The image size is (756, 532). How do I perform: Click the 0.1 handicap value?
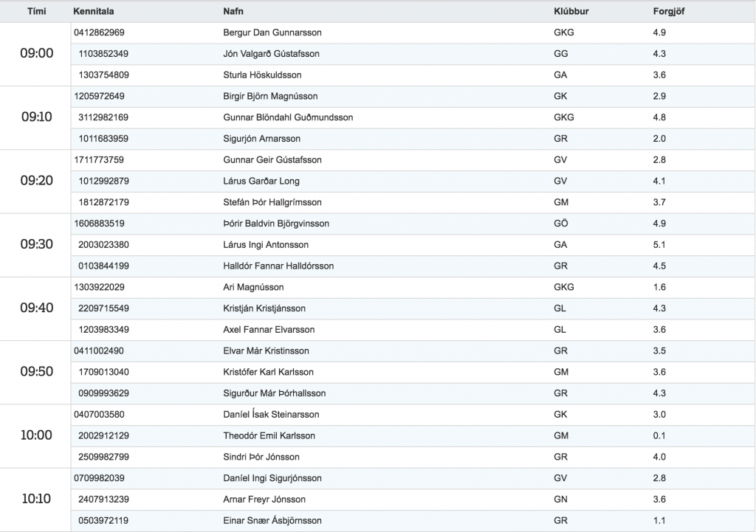tap(659, 435)
